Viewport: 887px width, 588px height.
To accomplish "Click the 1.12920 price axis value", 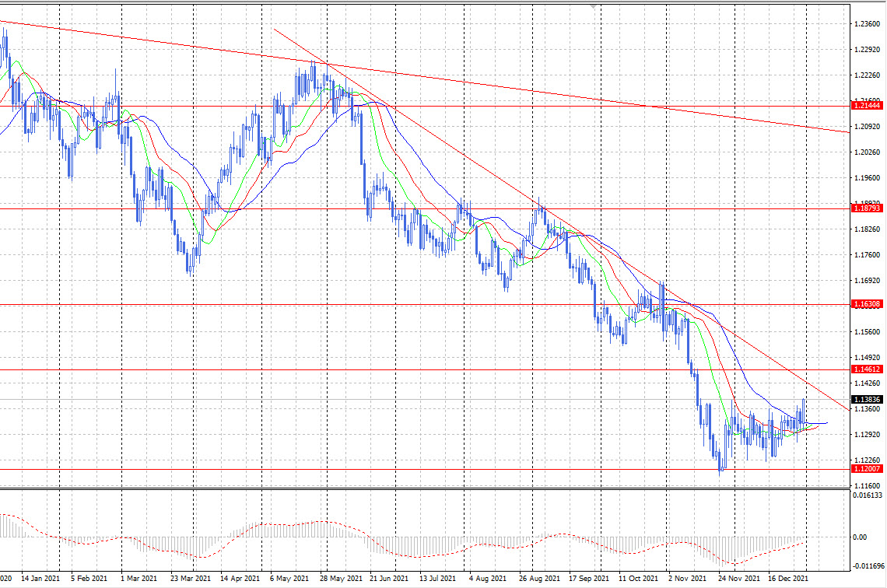I will [867, 435].
